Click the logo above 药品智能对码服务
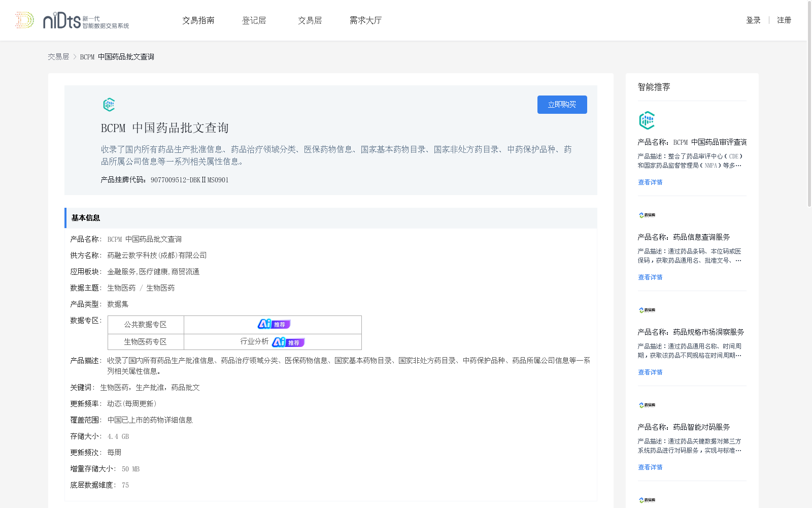 [647, 405]
